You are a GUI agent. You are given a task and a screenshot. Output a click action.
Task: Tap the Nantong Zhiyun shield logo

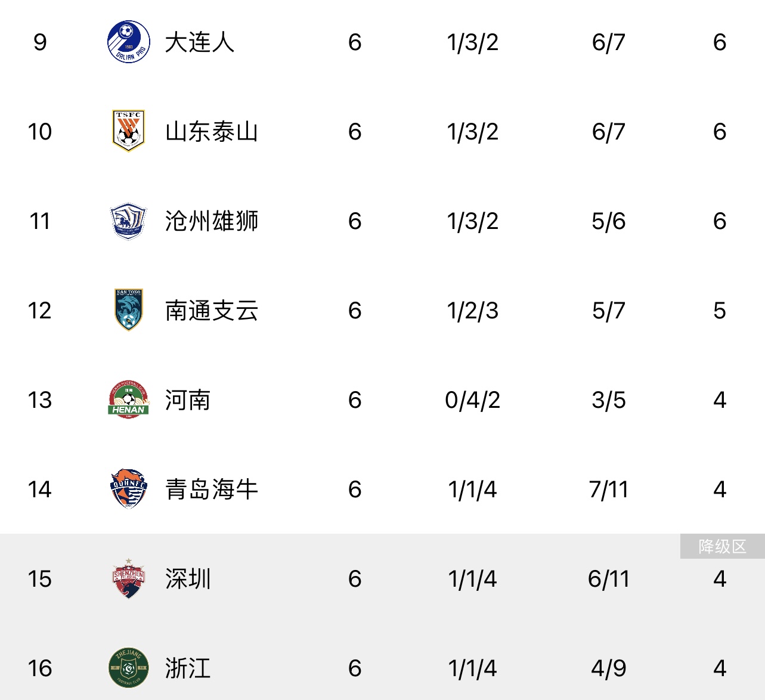pos(128,310)
